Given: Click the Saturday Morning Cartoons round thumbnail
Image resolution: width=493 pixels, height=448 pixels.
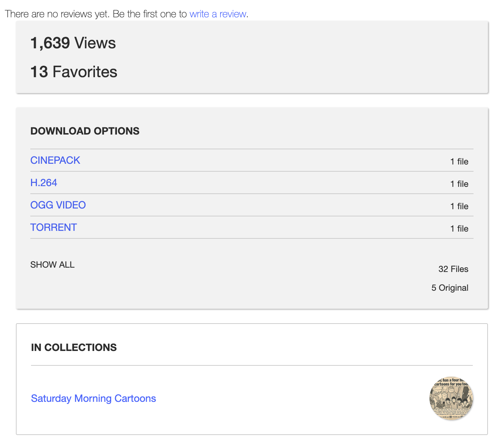Looking at the screenshot, I should click(451, 398).
